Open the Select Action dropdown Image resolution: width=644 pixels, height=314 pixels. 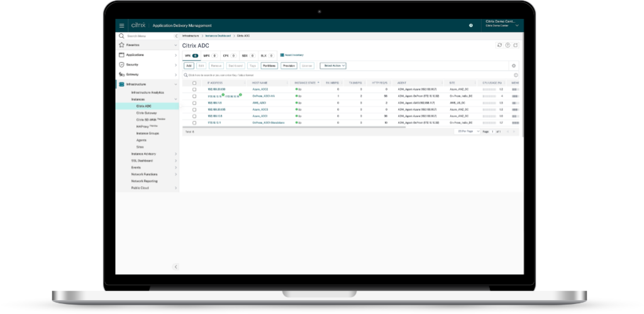(333, 65)
